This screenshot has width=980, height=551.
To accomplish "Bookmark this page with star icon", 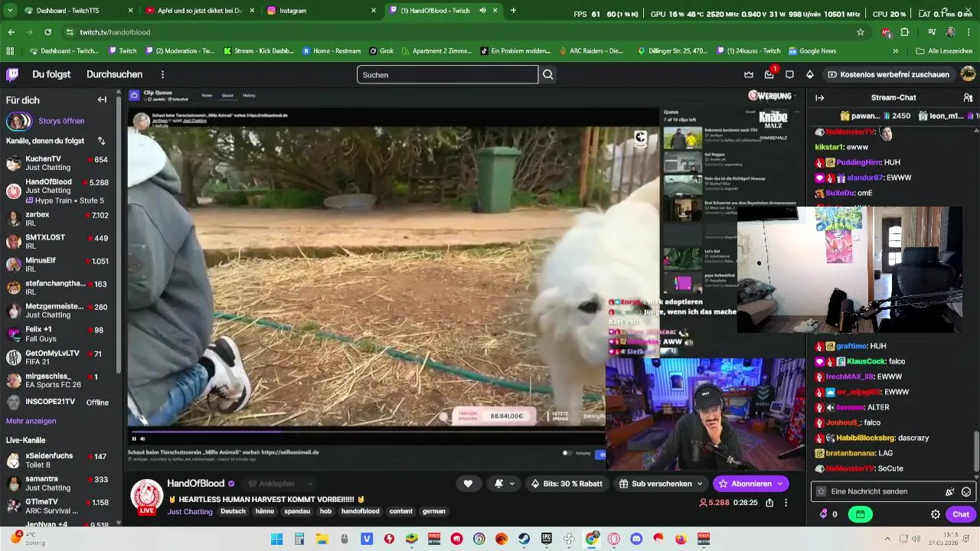I will click(861, 32).
